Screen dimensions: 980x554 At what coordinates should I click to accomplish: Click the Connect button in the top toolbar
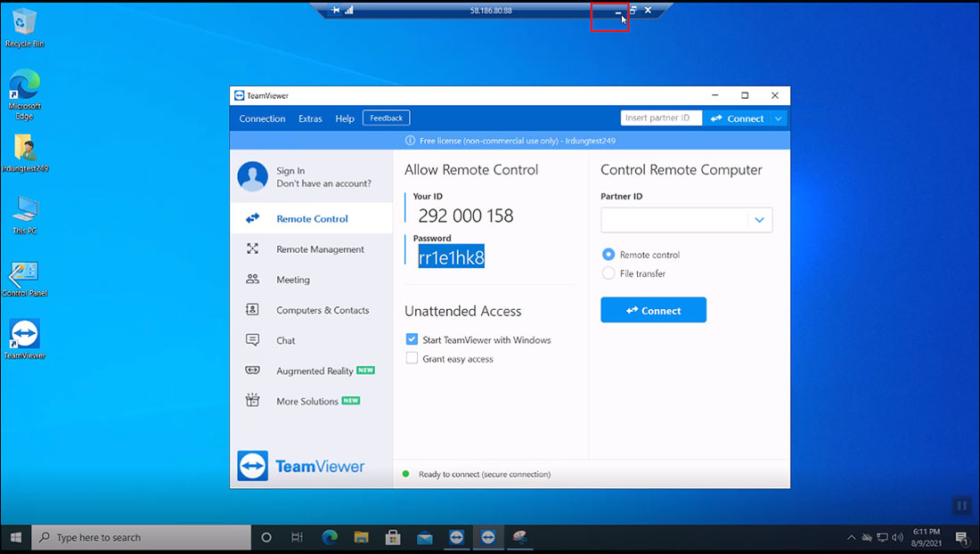(737, 118)
